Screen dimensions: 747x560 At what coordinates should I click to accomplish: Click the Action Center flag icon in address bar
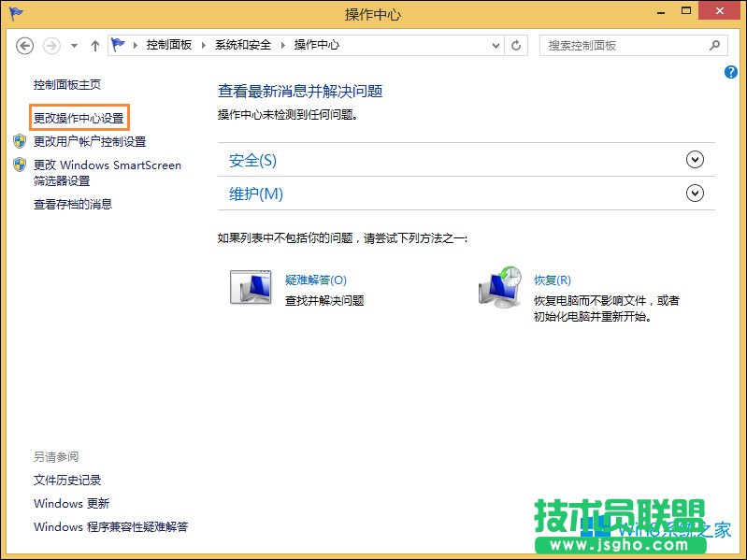click(x=118, y=45)
